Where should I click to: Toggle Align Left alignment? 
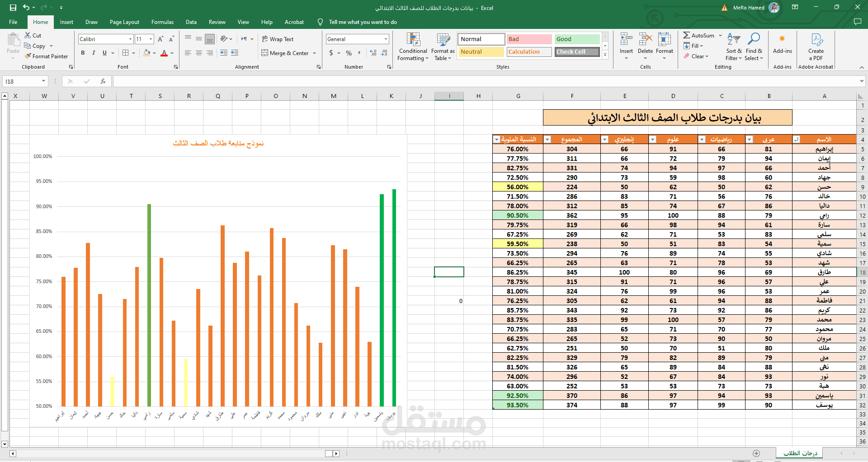(x=188, y=53)
